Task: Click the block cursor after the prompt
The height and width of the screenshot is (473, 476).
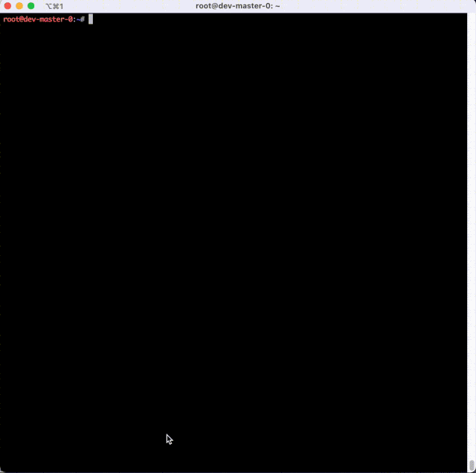Action: (91, 19)
